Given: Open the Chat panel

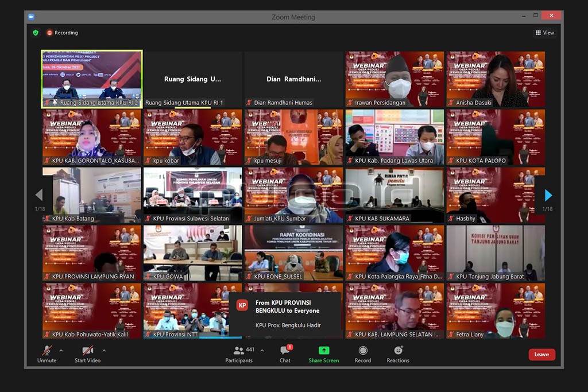Looking at the screenshot, I should point(285,354).
